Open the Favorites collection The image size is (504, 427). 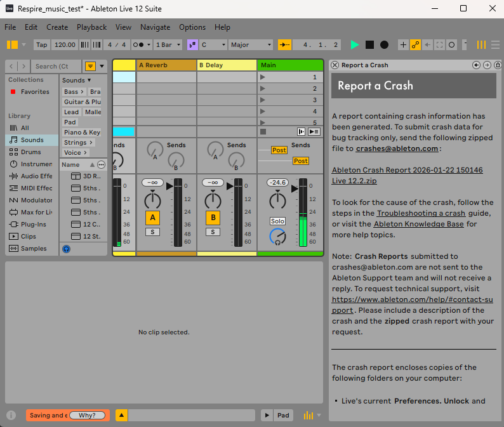(x=31, y=91)
